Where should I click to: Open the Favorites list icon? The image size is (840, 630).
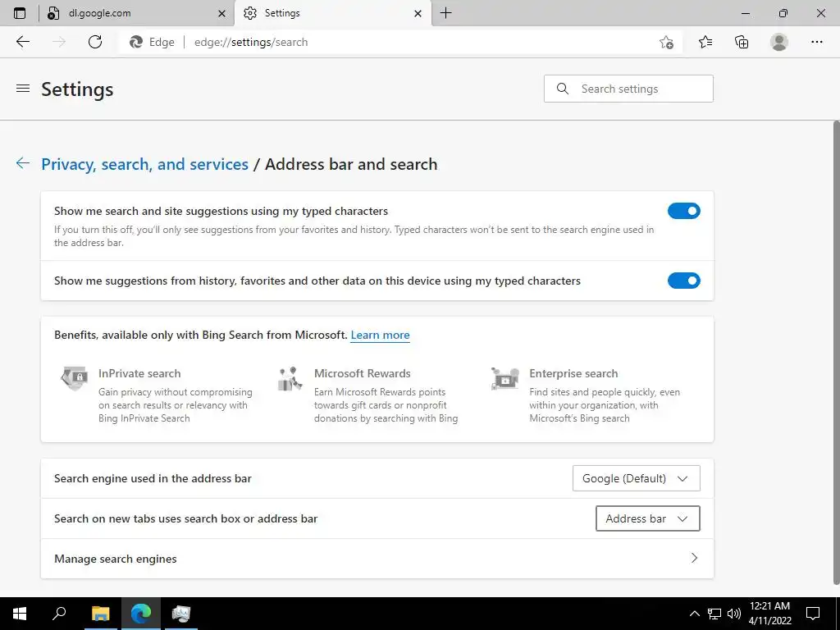[705, 42]
